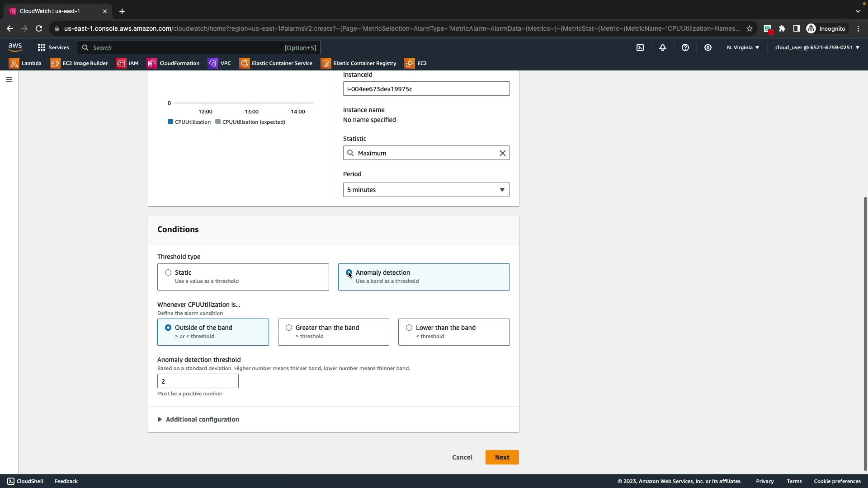Open the N. Virginia region dropdown
868x488 pixels.
pos(743,47)
